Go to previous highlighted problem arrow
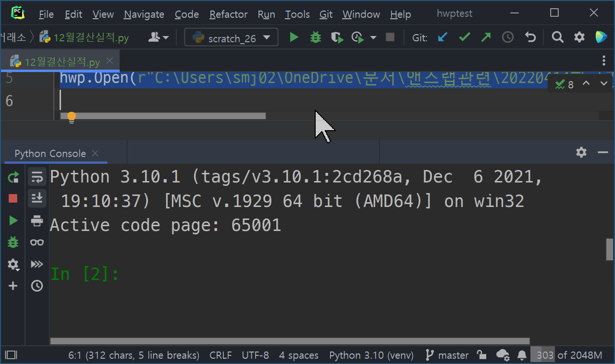615x364 pixels. [586, 84]
